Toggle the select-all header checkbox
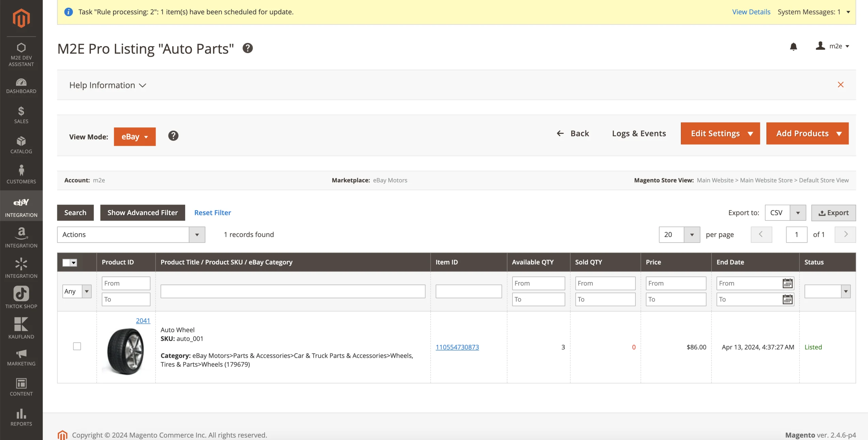The height and width of the screenshot is (440, 868). point(66,263)
